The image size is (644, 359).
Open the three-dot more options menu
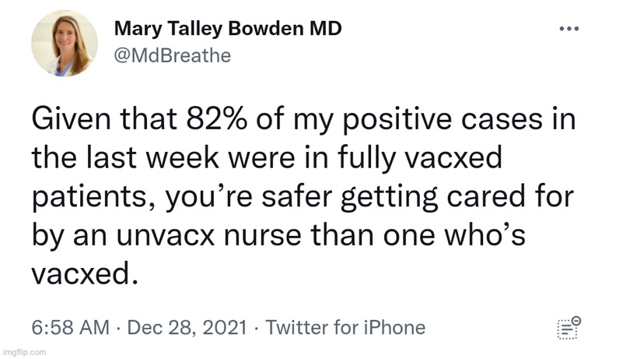[x=569, y=30]
